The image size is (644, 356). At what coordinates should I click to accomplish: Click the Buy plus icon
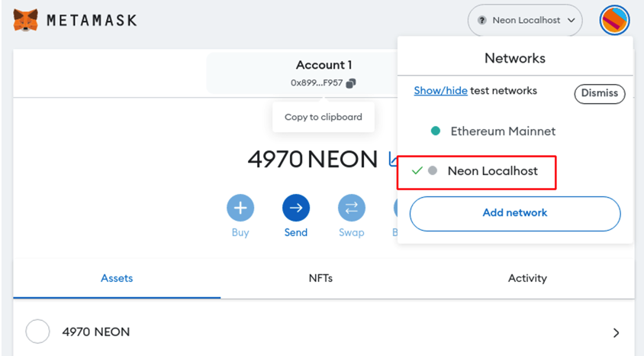240,208
